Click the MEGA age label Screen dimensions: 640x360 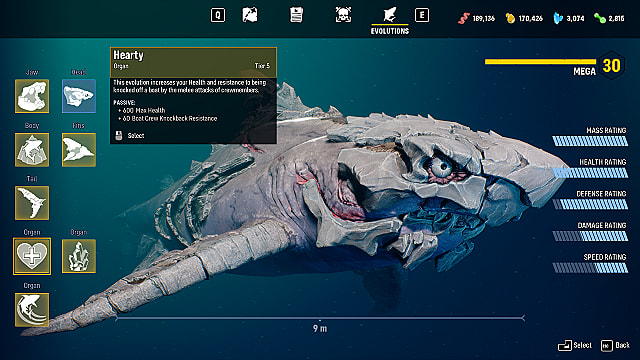(x=584, y=72)
